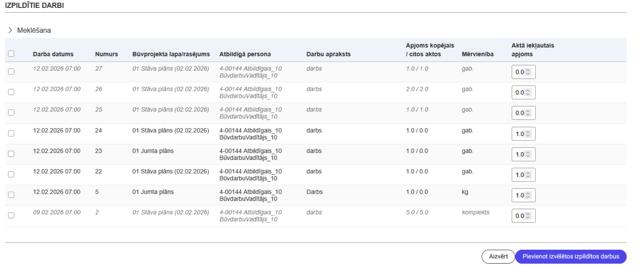
Task: Click Pievienot izvēlētos izpildītos darbus button
Action: tap(571, 256)
